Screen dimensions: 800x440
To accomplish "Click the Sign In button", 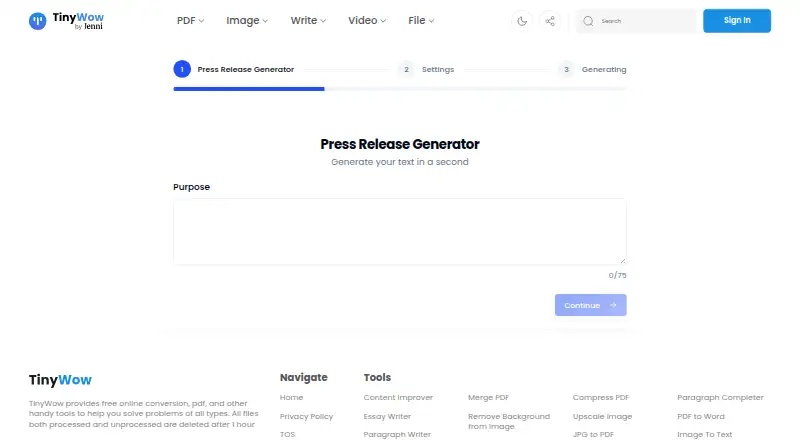I will [737, 20].
